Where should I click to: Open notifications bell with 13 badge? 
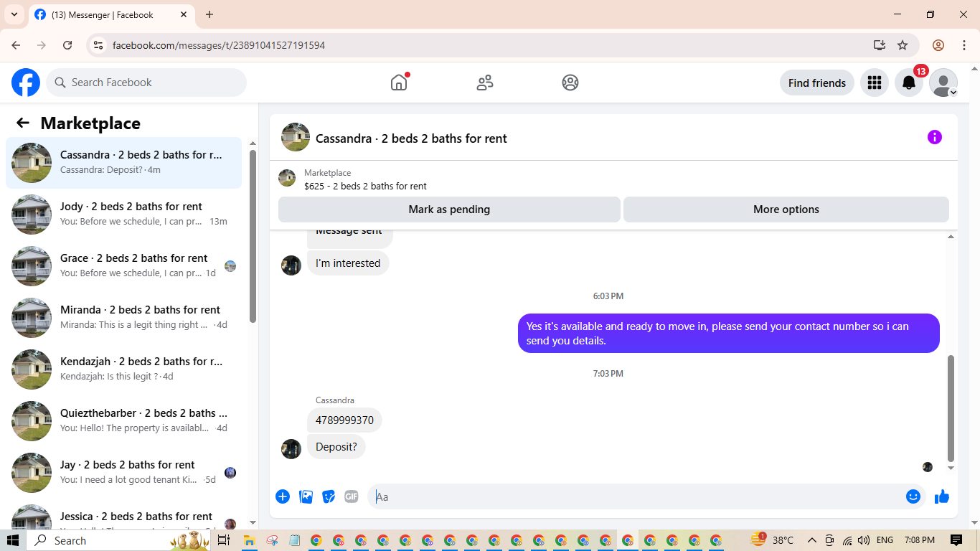coord(909,83)
